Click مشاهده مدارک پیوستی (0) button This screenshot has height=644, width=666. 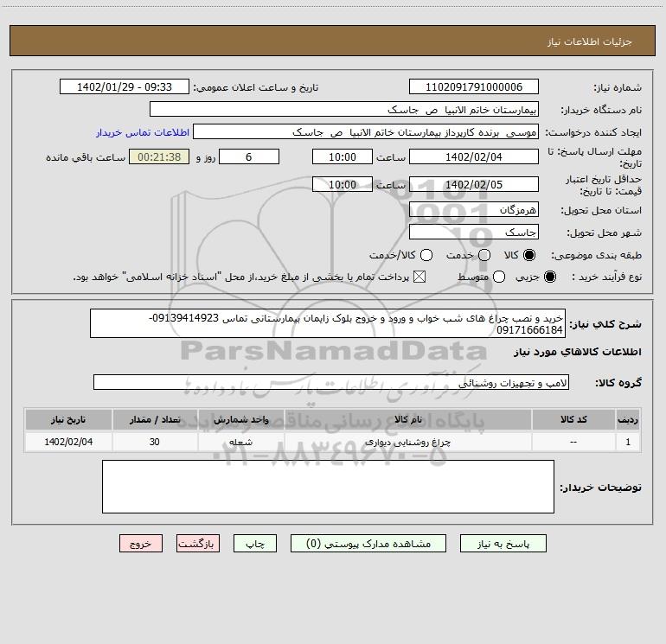pos(368,544)
